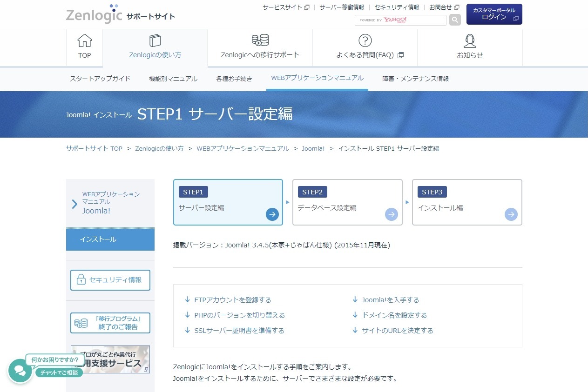Open Zenlogicへの移行サポート menu
The height and width of the screenshot is (392, 588).
tap(260, 47)
